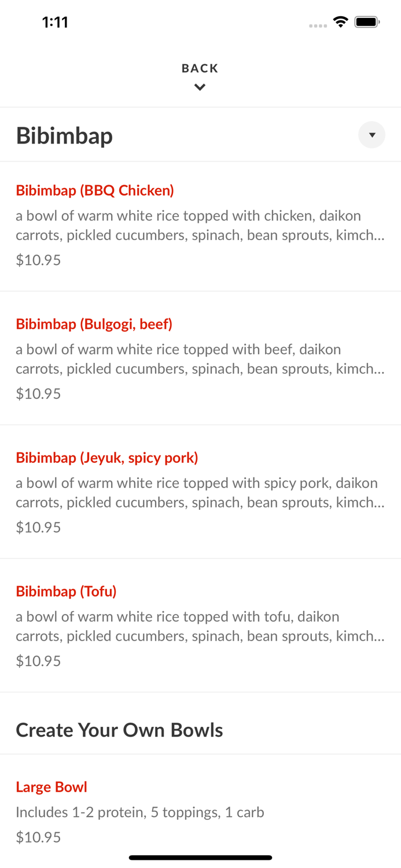This screenshot has width=401, height=868.
Task: Tap the cellular signal dots icon
Action: point(318,25)
